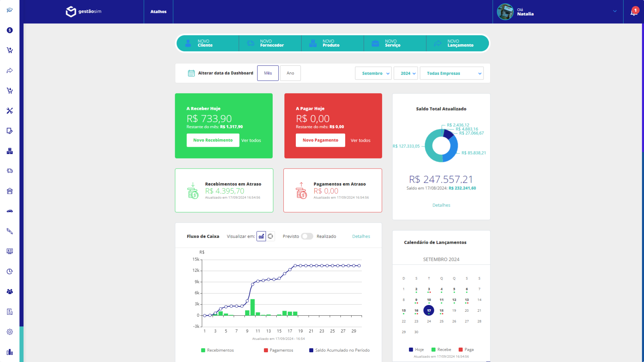This screenshot has height=362, width=644.
Task: Click the Natalia profile avatar
Action: coord(505,12)
